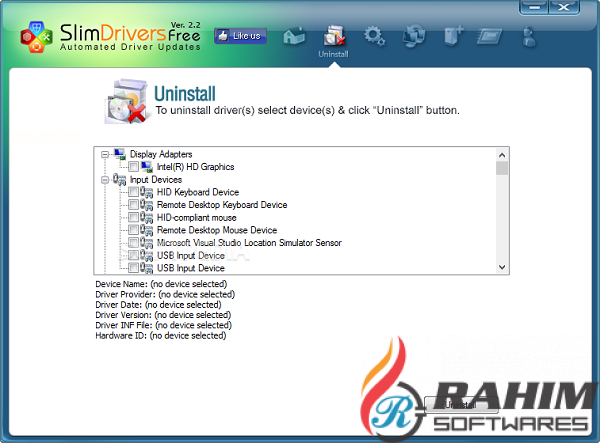Viewport: 600px width, 443px height.
Task: Click the Remote Desktop Keyboard Device icon
Action: coord(147,205)
